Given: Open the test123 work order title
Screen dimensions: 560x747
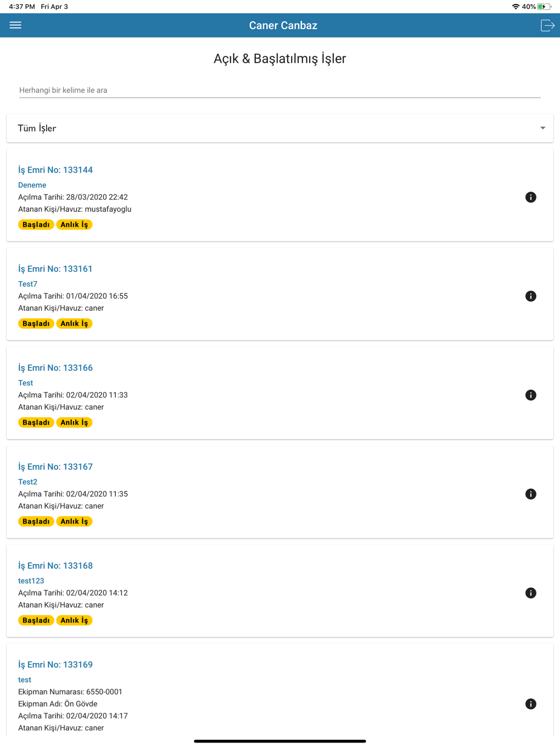Looking at the screenshot, I should point(31,581).
